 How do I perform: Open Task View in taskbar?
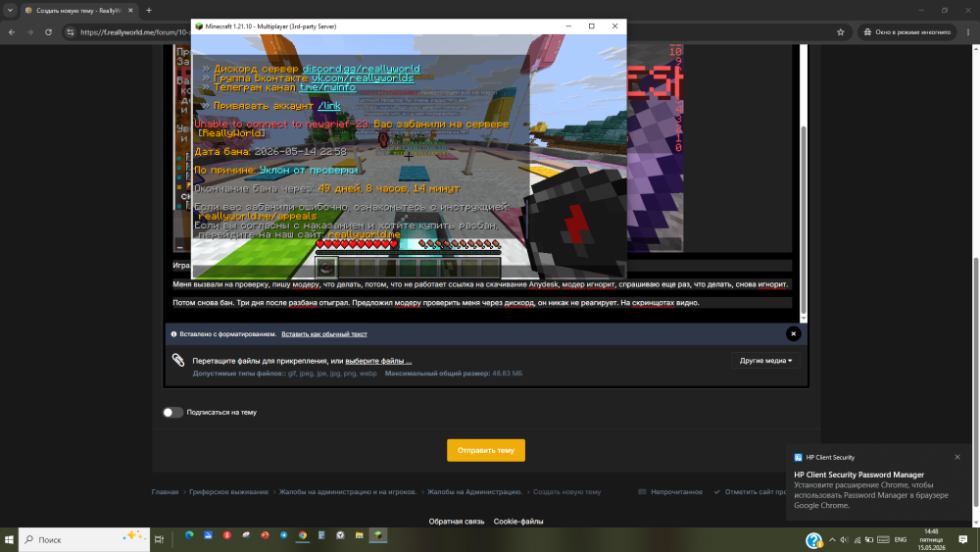click(x=159, y=539)
